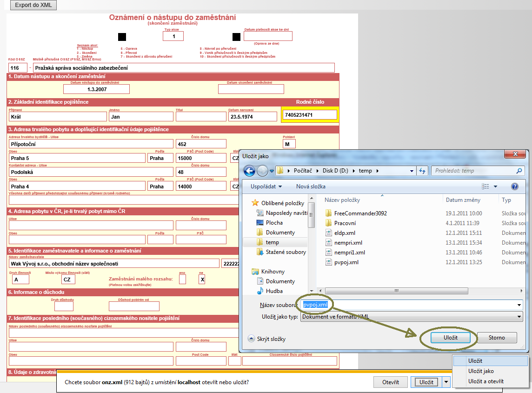Click the Export do XML button
Viewport: 532px width, 393px height.
pyautogui.click(x=33, y=5)
